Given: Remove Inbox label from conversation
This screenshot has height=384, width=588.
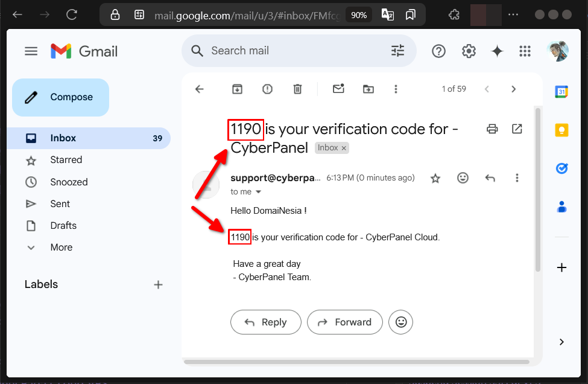Looking at the screenshot, I should tap(344, 148).
